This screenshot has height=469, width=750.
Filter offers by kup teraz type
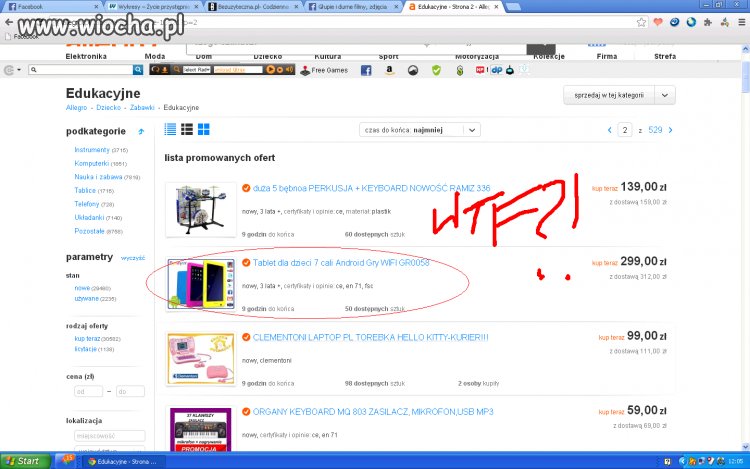87,338
